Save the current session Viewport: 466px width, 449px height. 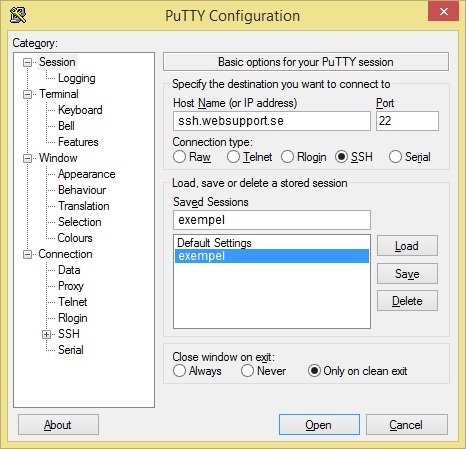407,274
